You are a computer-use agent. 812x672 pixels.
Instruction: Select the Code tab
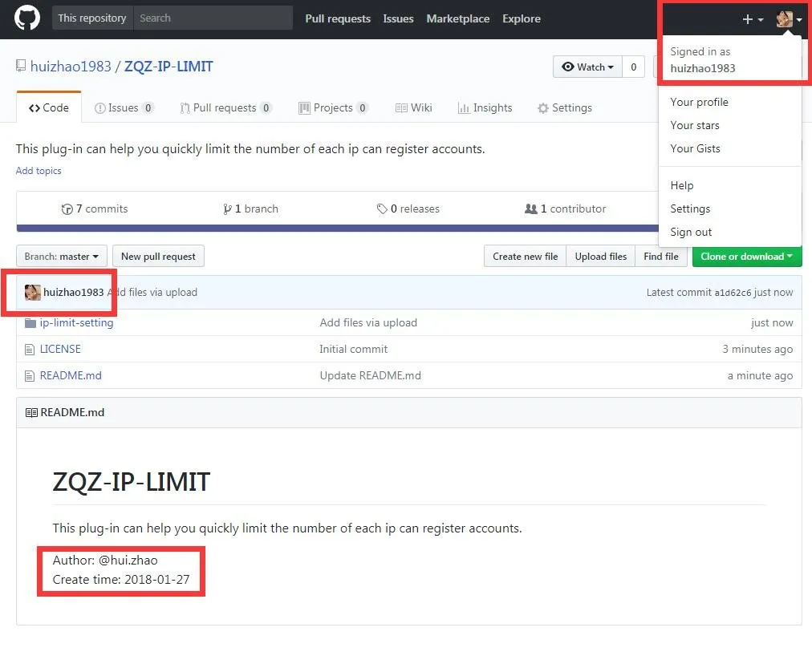point(49,107)
